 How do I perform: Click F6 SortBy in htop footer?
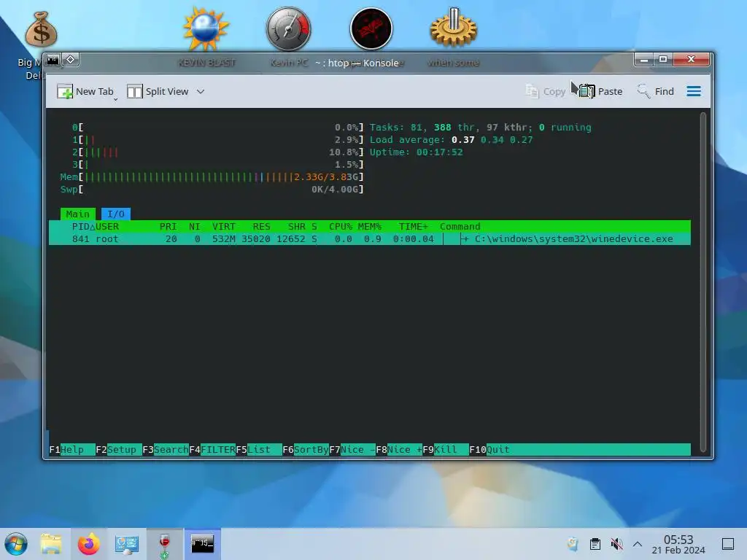point(306,449)
